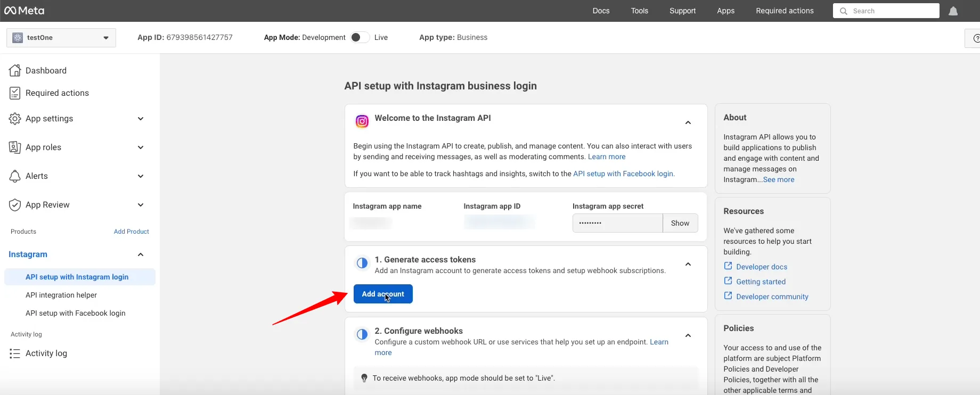
Task: Collapse Generate access tokens section
Action: click(x=688, y=265)
